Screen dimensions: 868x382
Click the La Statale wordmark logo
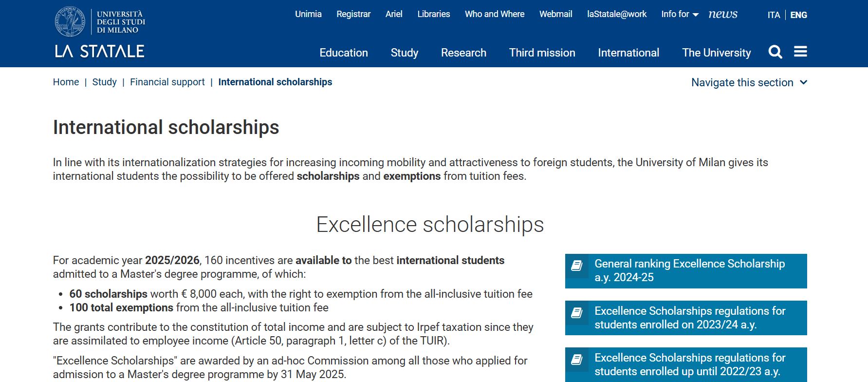click(x=99, y=51)
